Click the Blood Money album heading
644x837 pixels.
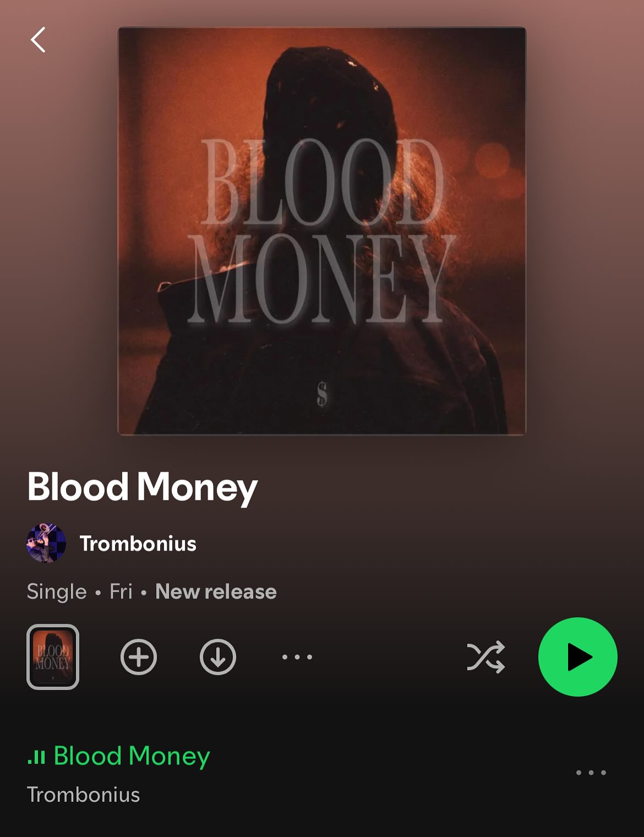pyautogui.click(x=143, y=487)
